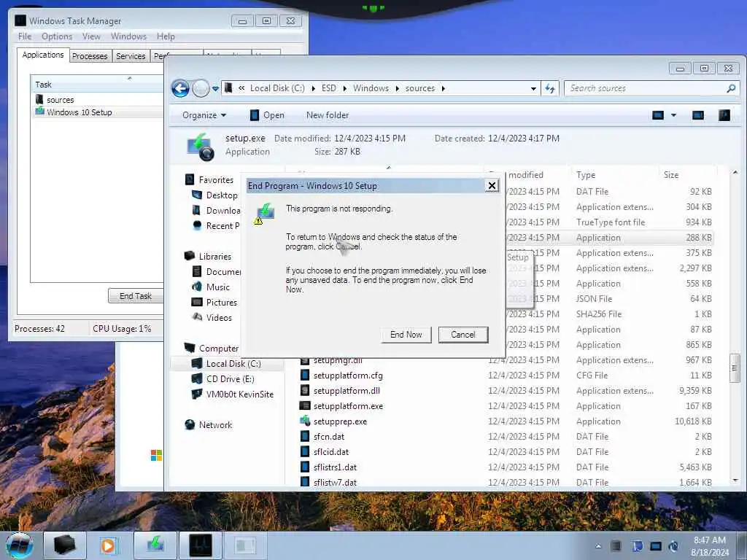Viewport: 747px width, 560px height.
Task: Open the File menu in Task Manager
Action: (x=25, y=36)
